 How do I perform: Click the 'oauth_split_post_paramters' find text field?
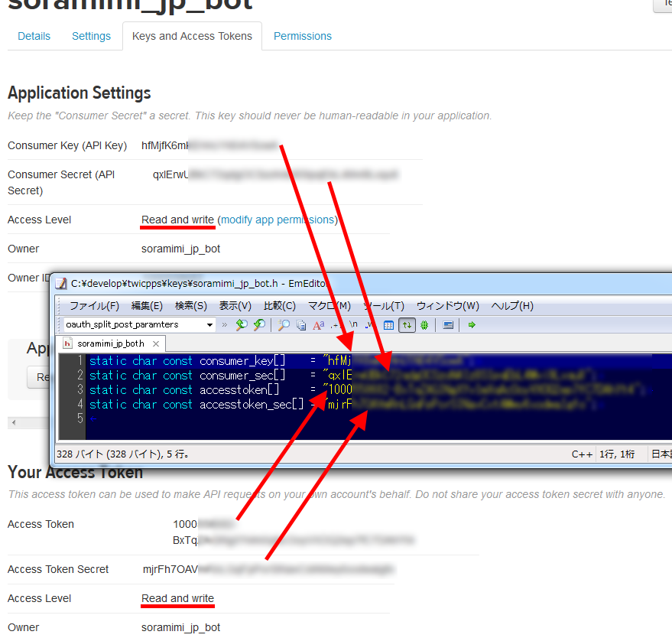135,324
